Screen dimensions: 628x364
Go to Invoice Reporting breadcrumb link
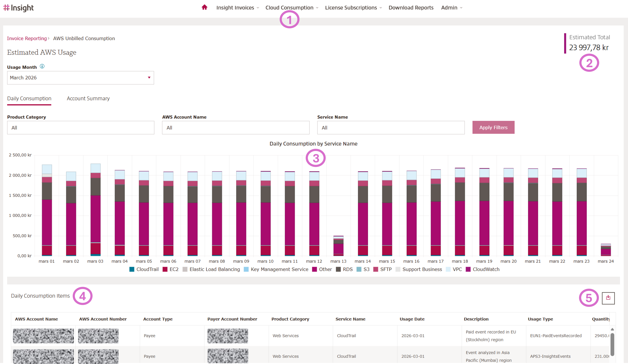[27, 38]
